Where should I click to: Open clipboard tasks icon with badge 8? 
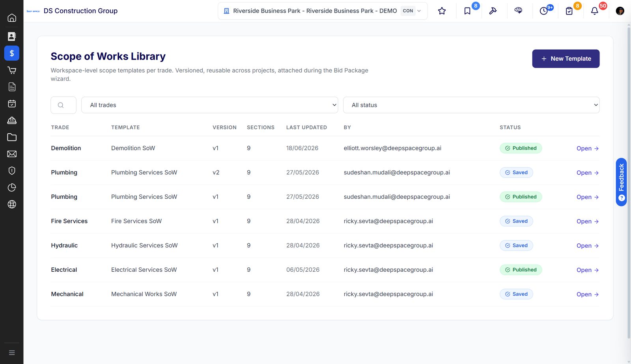click(569, 11)
